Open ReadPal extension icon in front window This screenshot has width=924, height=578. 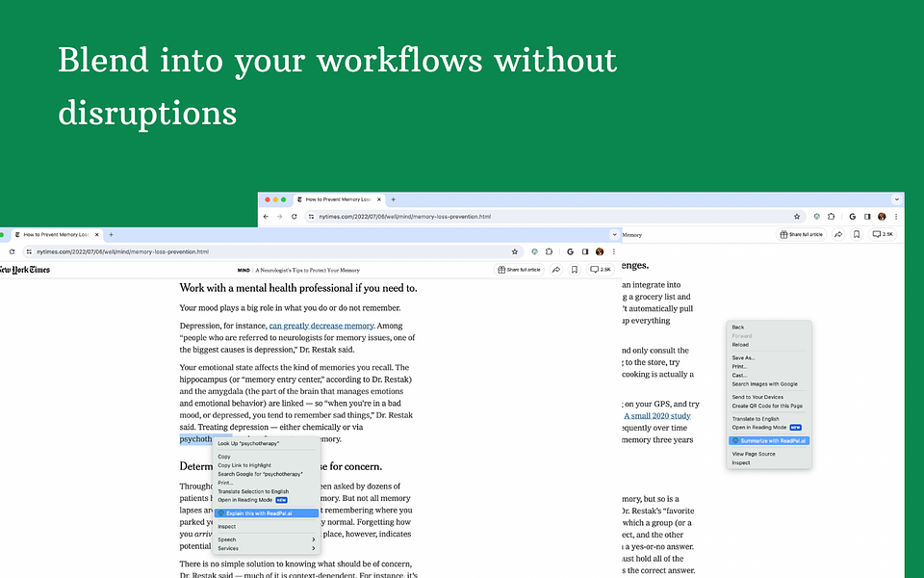pos(534,251)
